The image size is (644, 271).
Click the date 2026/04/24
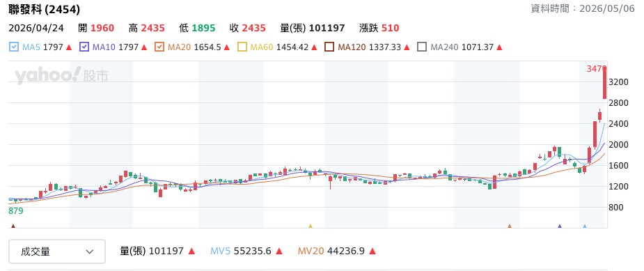pyautogui.click(x=36, y=28)
